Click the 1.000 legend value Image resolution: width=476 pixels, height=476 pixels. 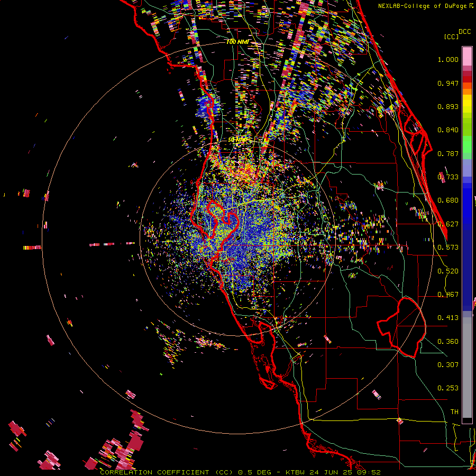point(448,59)
